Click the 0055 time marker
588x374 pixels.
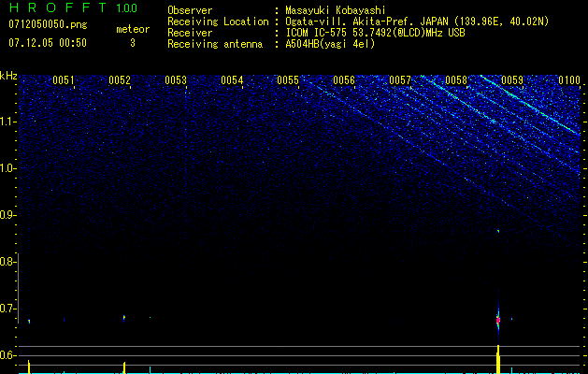(x=288, y=80)
